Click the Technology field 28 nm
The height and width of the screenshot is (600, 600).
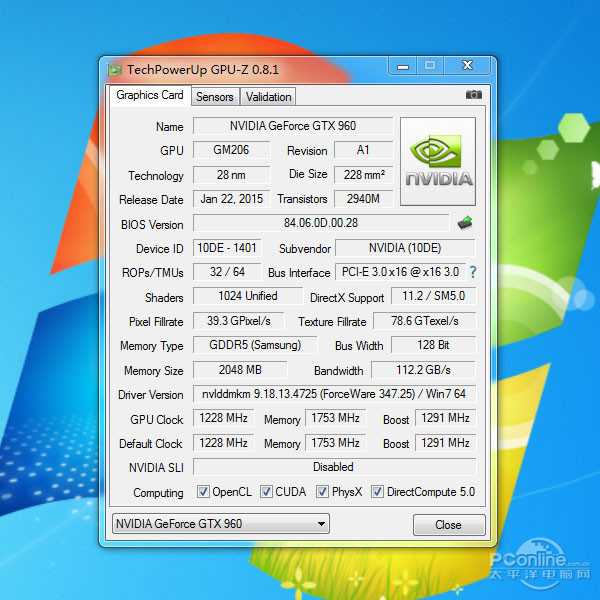(x=231, y=175)
